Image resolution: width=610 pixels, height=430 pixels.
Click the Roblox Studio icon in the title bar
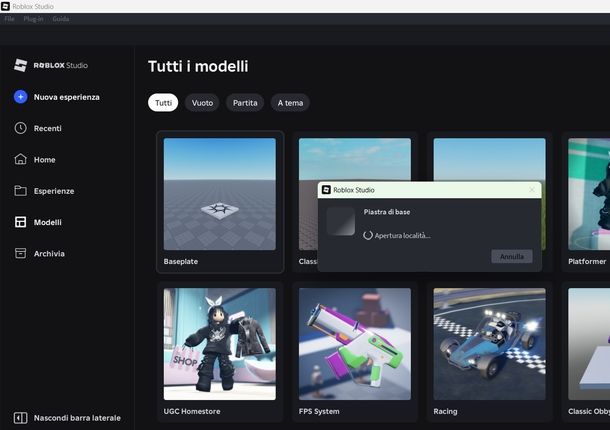coord(5,6)
